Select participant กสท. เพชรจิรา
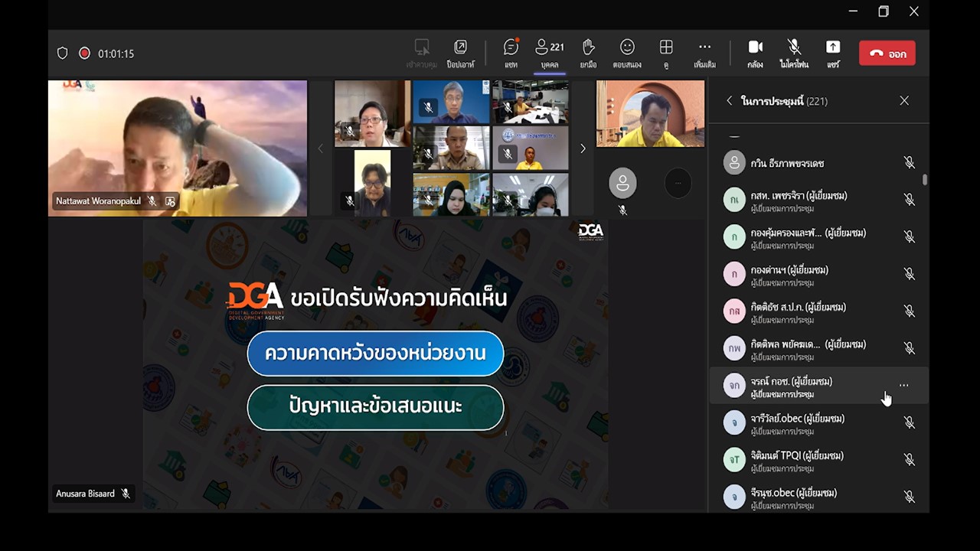The image size is (980, 551). pos(818,200)
